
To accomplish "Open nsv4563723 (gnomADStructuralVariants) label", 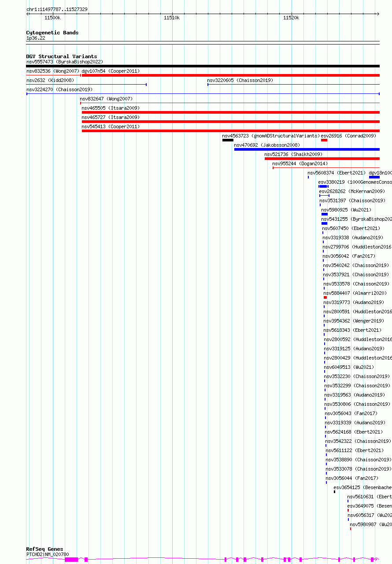I will pyautogui.click(x=271, y=136).
